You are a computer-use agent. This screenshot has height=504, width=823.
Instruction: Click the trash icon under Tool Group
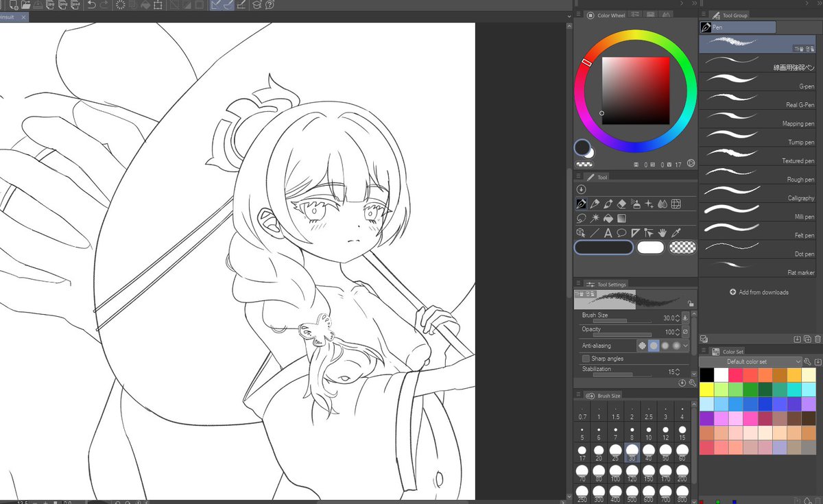pyautogui.click(x=818, y=339)
